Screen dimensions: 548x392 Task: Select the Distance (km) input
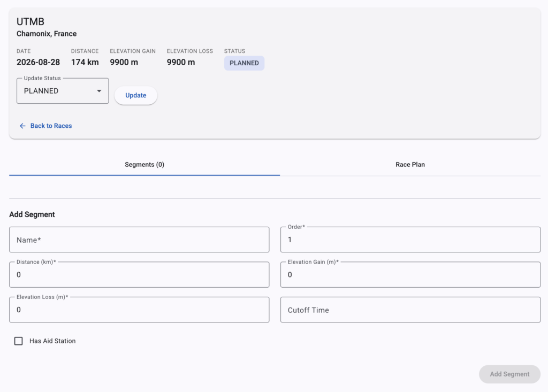[139, 275]
